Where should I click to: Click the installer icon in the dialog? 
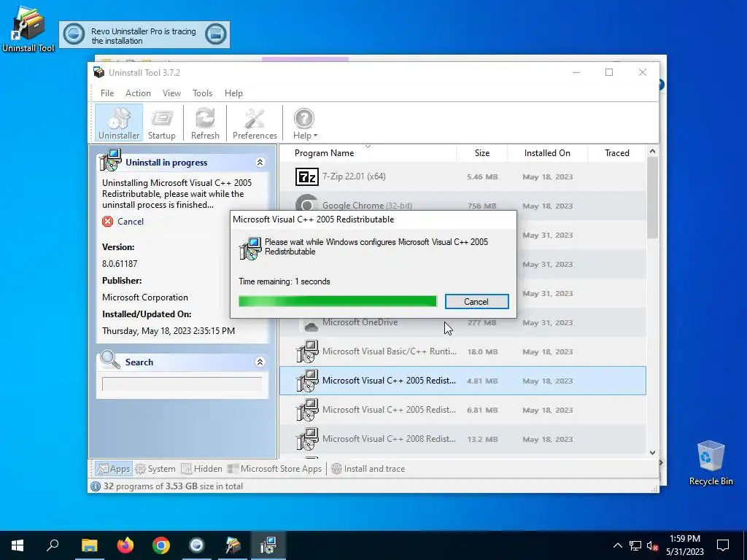[250, 248]
